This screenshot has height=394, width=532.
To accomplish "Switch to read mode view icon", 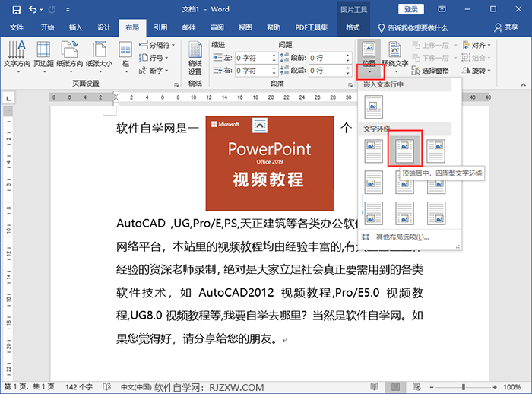I will click(x=375, y=387).
